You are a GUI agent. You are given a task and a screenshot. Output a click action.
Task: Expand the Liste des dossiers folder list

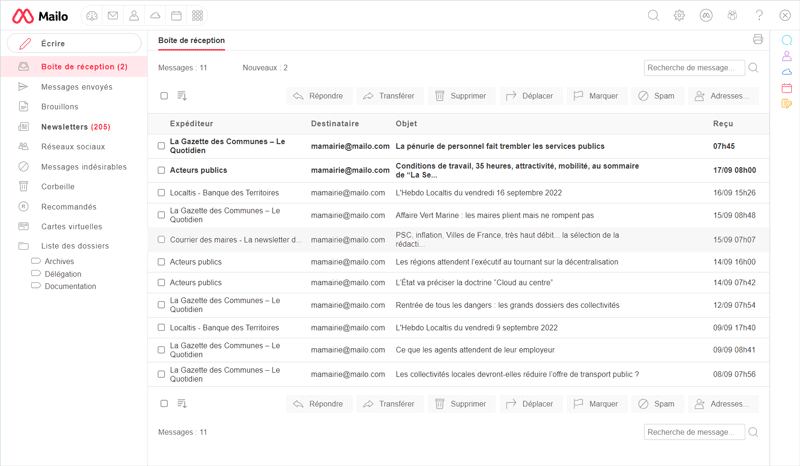[74, 246]
